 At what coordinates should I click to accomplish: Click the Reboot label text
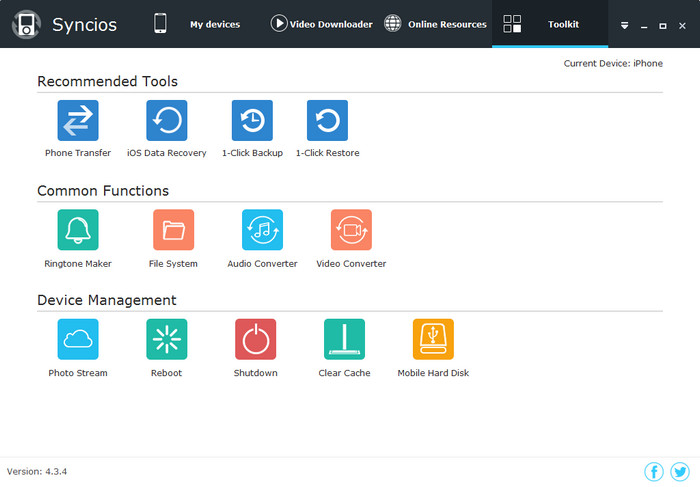click(167, 373)
